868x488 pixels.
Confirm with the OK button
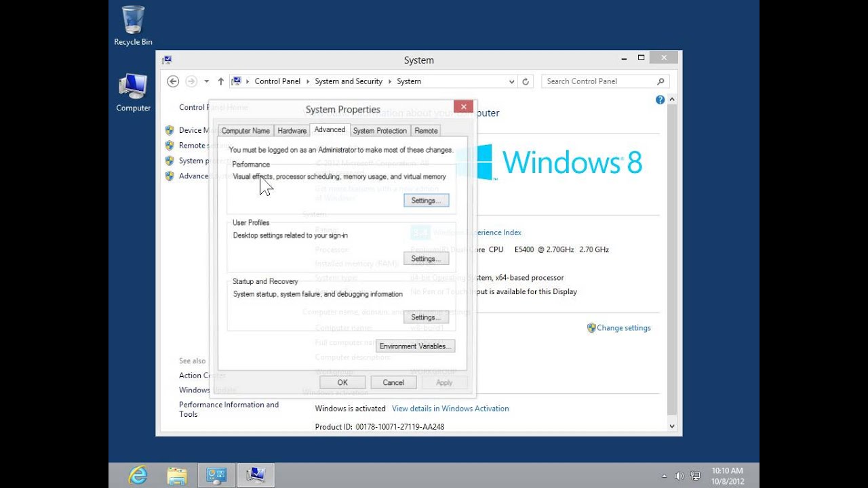pos(342,382)
